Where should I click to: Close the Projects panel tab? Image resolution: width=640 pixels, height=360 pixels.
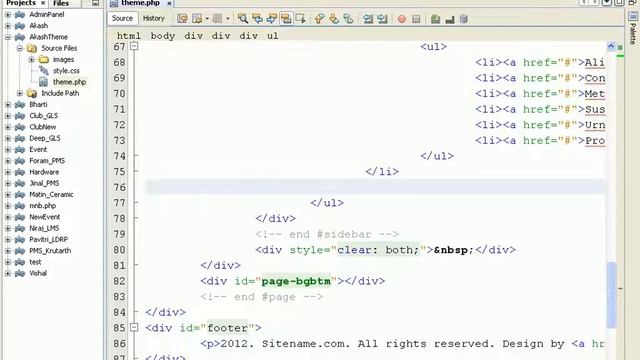coord(43,3)
